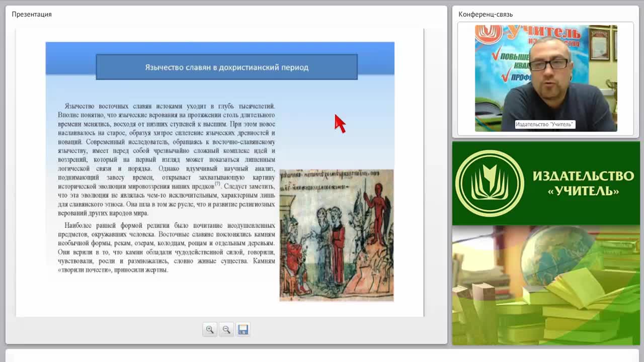Click the slide title Язычество славян в дохристианский период

click(x=227, y=67)
